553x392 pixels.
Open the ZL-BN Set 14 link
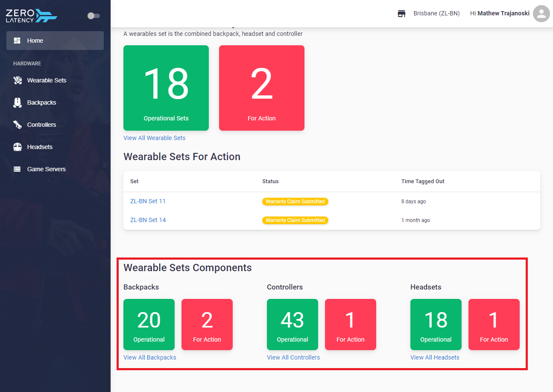pyautogui.click(x=148, y=220)
